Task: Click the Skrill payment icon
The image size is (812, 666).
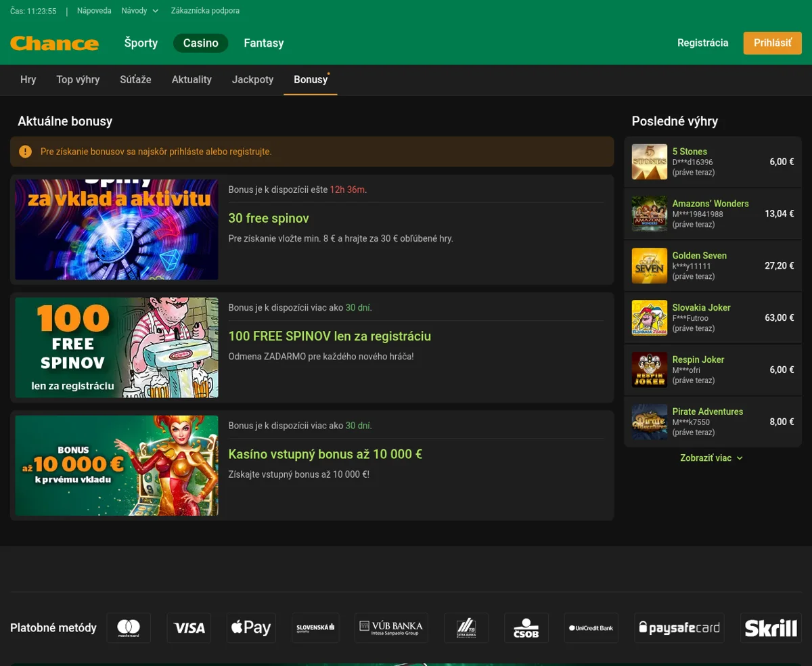Action: coord(771,628)
